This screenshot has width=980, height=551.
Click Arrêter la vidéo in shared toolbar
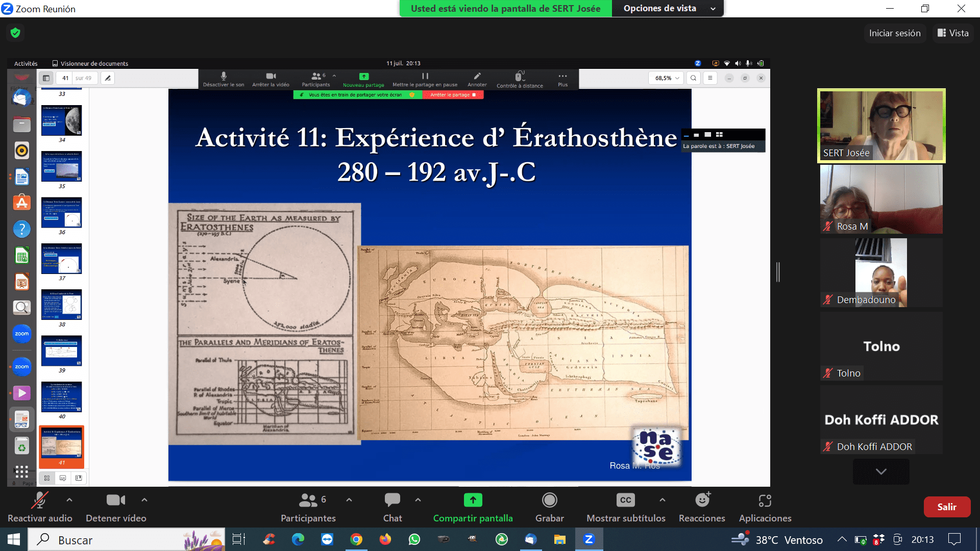[x=271, y=80]
